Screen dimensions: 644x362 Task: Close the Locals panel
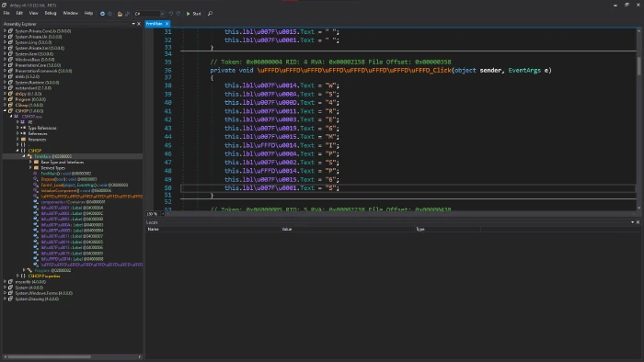(638, 222)
